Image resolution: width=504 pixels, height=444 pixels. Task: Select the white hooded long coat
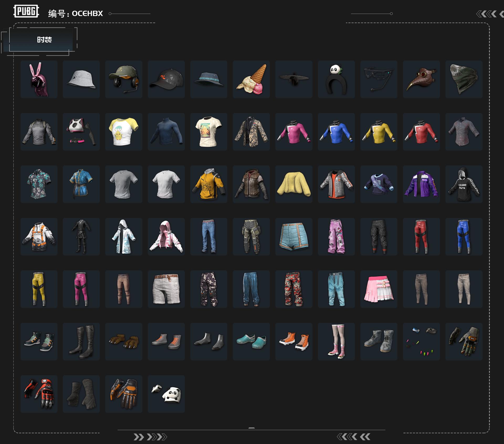pos(124,237)
